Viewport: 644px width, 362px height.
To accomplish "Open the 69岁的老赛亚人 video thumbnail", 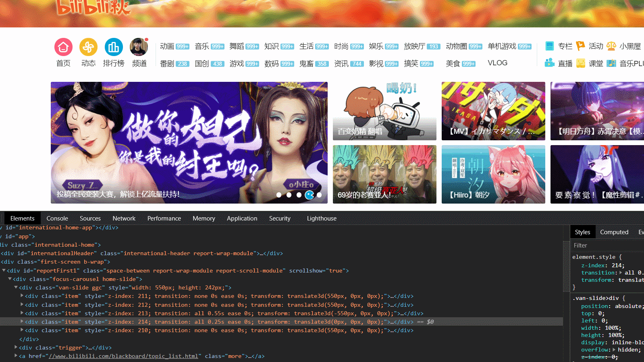I will (x=384, y=175).
